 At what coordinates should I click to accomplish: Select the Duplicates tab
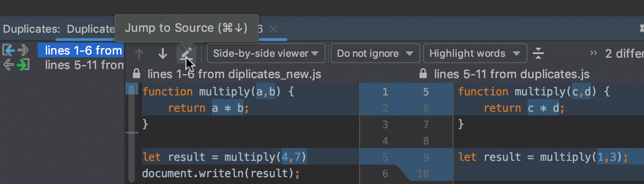pyautogui.click(x=90, y=29)
